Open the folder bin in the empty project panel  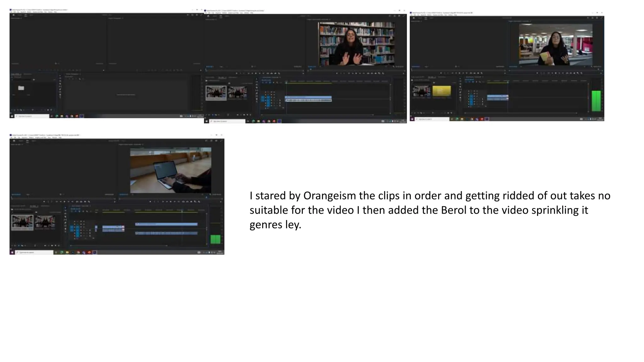tap(21, 88)
